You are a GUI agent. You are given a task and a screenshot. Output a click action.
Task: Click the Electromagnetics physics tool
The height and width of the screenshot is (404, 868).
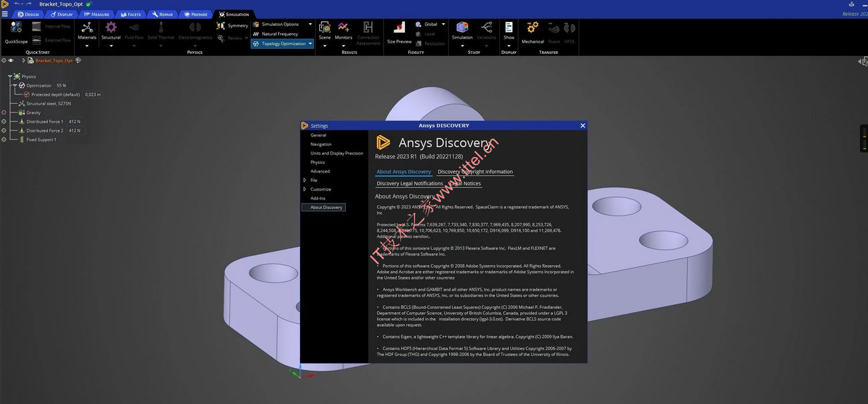coord(195,31)
